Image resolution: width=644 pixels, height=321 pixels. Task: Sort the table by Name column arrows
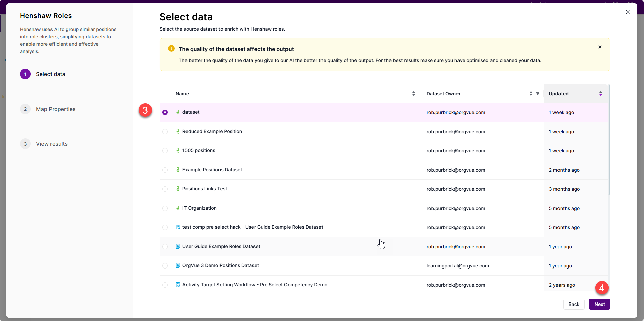click(x=414, y=94)
